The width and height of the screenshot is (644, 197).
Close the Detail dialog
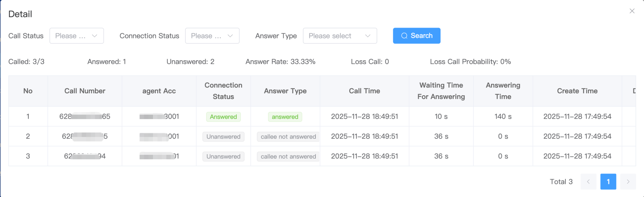[632, 11]
